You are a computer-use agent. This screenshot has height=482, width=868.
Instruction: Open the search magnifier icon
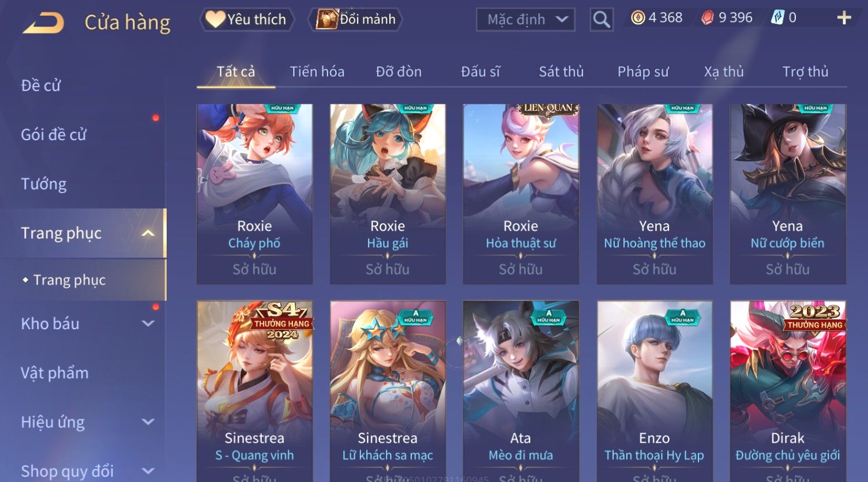[602, 20]
